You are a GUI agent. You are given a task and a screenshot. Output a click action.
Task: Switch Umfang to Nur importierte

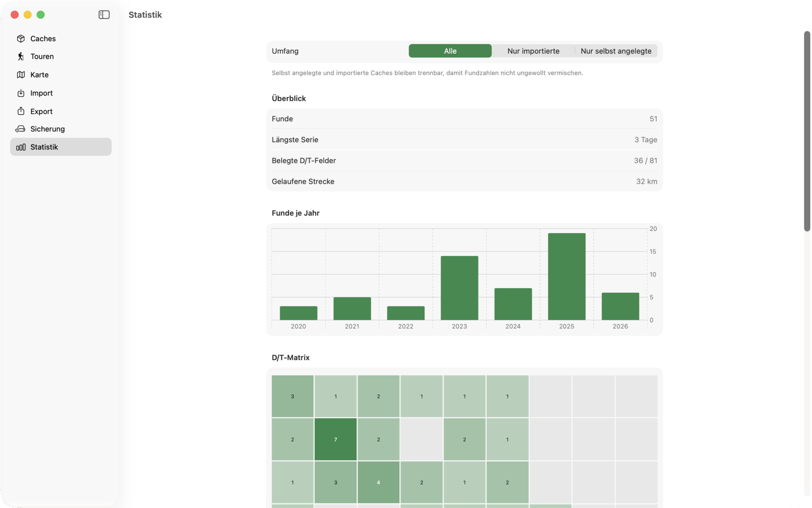533,51
